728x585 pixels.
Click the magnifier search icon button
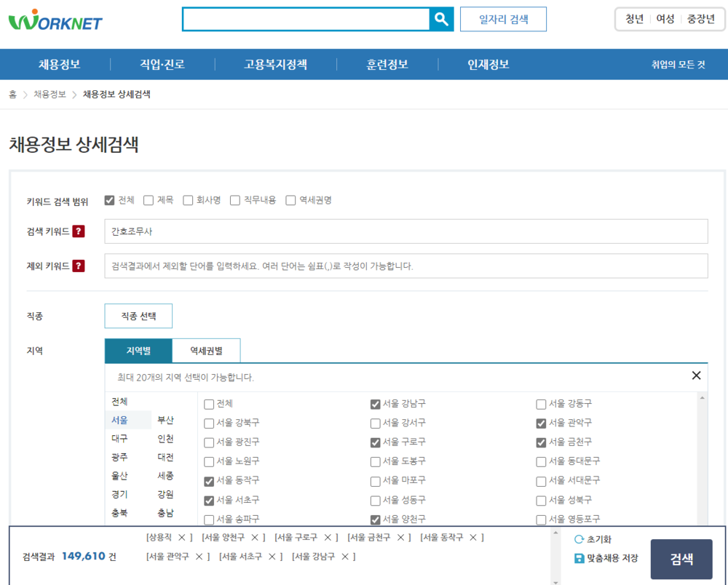click(441, 19)
